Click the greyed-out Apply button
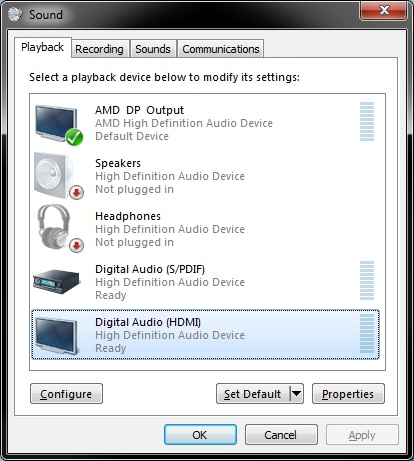Viewport: 414px width, 461px height. [x=362, y=435]
